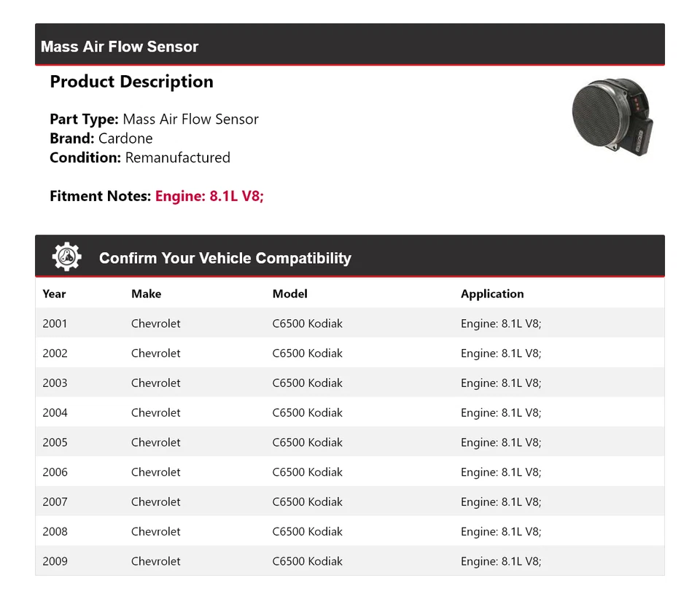
Task: Click the Product Description heading
Action: pyautogui.click(x=131, y=82)
